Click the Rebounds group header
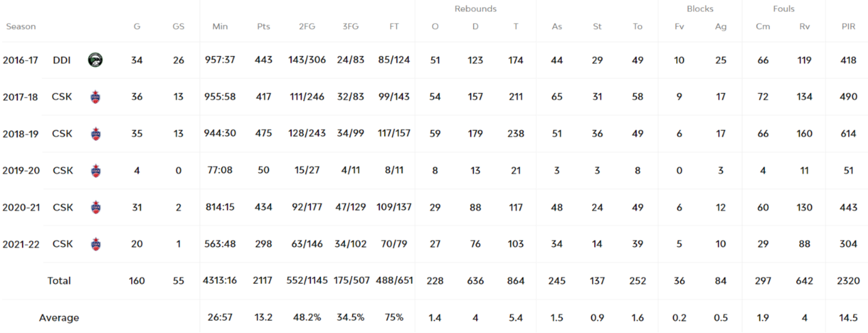The width and height of the screenshot is (868, 333). (475, 9)
